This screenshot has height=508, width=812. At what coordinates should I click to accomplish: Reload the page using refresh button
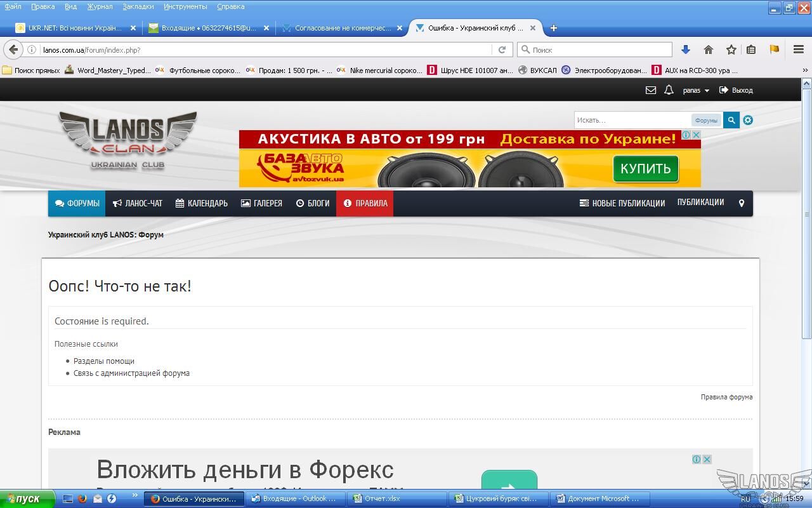pos(502,50)
